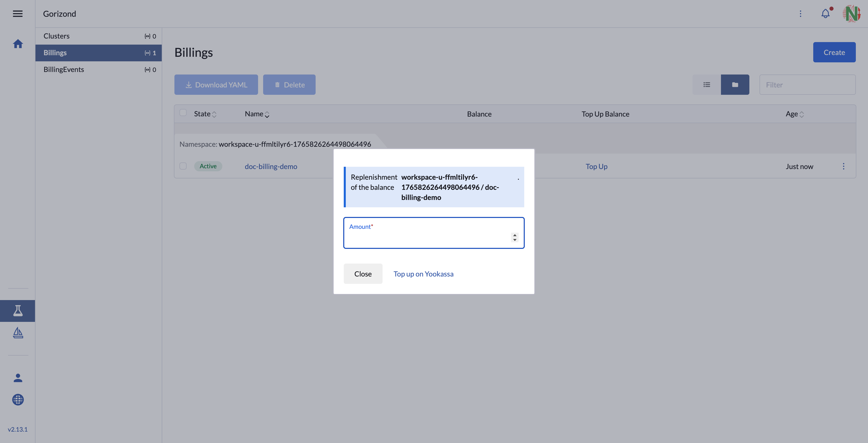
Task: Switch to grouped namespace view
Action: [735, 85]
